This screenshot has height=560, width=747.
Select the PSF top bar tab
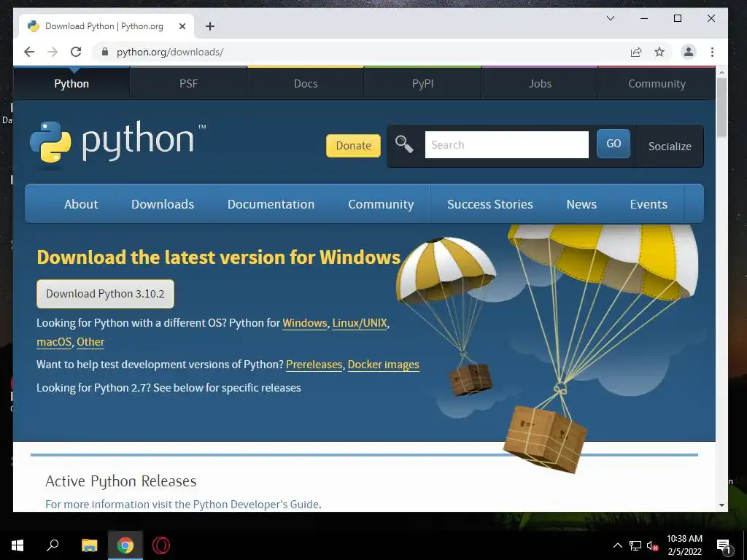pyautogui.click(x=188, y=83)
